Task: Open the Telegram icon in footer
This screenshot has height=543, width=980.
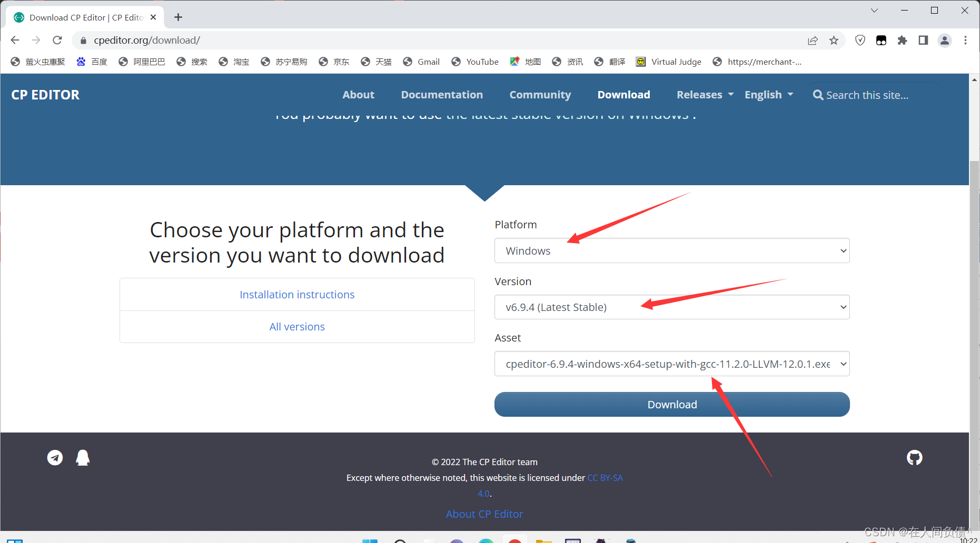Action: (x=55, y=458)
